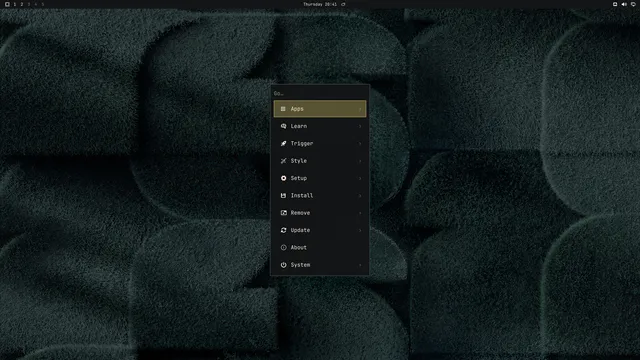Open the Learn menu entry
Image resolution: width=640 pixels, height=360 pixels.
pos(320,126)
